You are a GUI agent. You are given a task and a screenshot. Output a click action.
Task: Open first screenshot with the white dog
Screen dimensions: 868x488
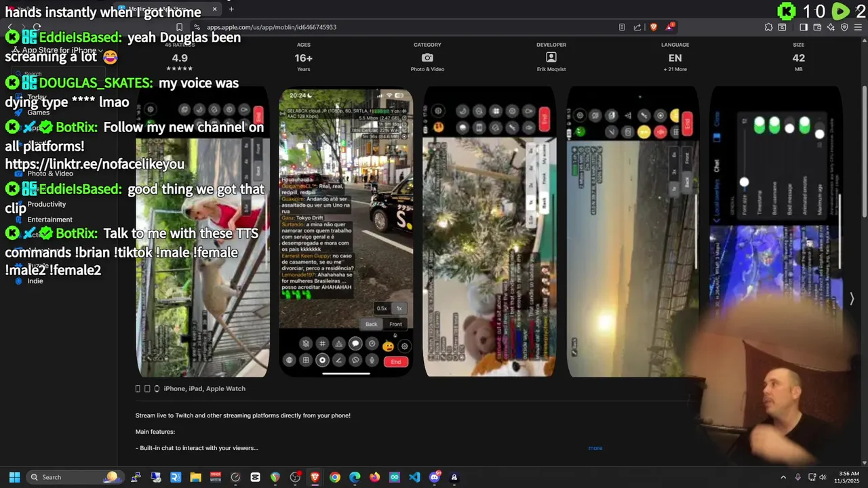203,232
